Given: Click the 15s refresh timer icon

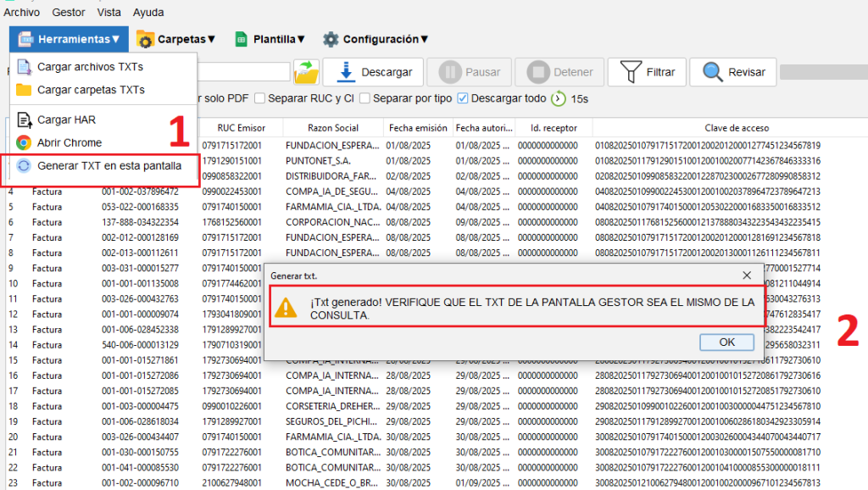Looking at the screenshot, I should coord(559,99).
